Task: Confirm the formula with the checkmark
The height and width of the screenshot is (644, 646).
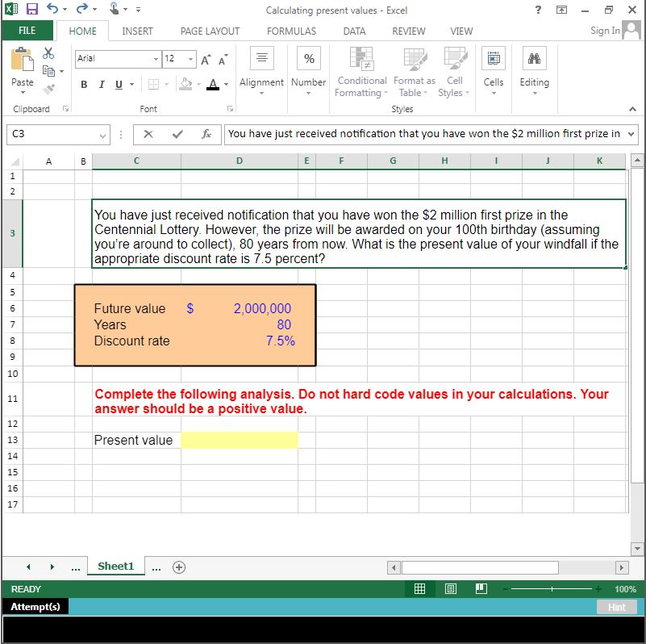Action: pyautogui.click(x=179, y=135)
